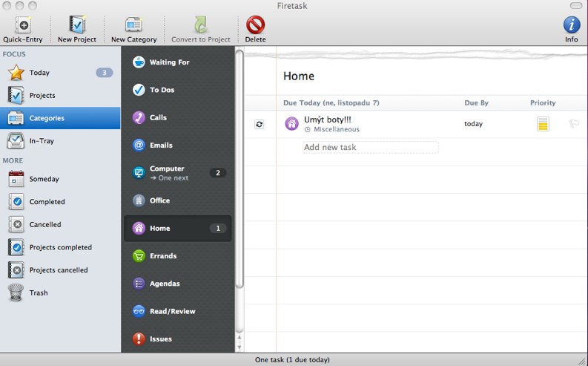Select the Waiting For category
The width and height of the screenshot is (588, 366).
178,62
